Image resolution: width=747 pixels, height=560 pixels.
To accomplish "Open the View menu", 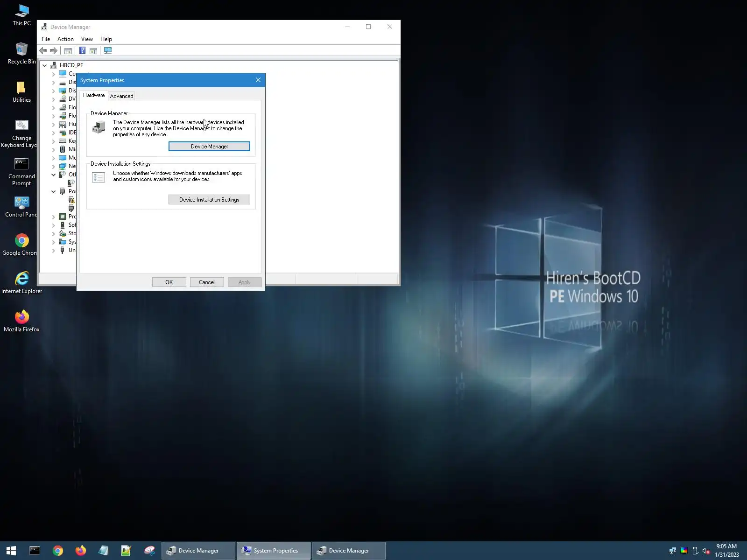I will pos(87,39).
